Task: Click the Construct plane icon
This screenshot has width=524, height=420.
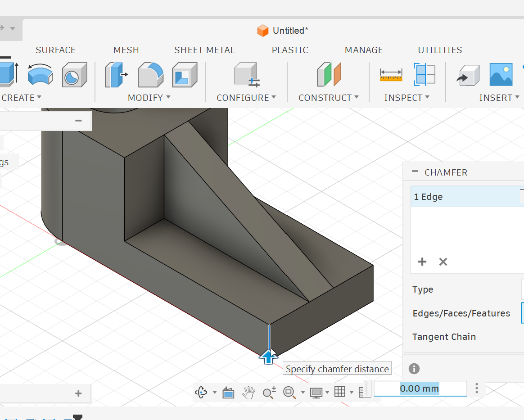Action: point(329,75)
